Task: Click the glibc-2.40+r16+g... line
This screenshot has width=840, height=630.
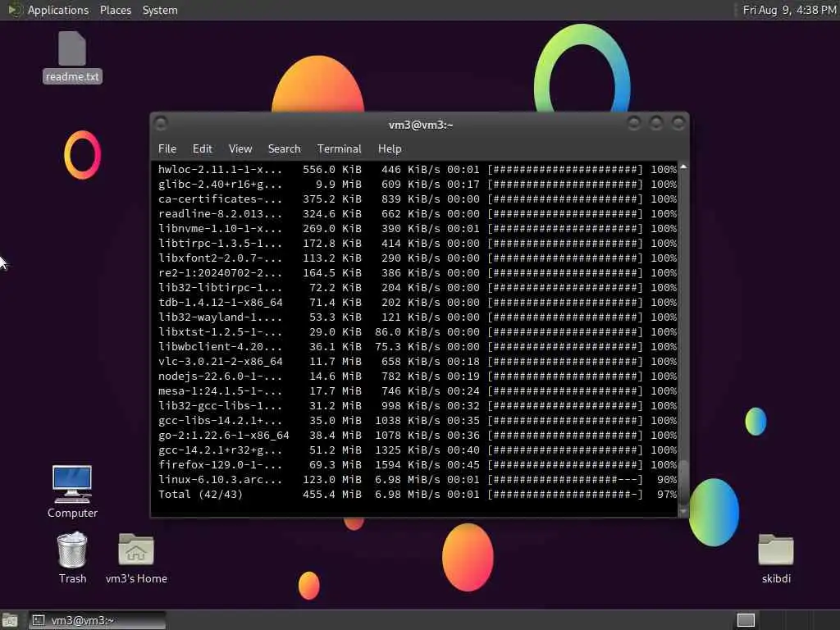Action: tap(417, 185)
